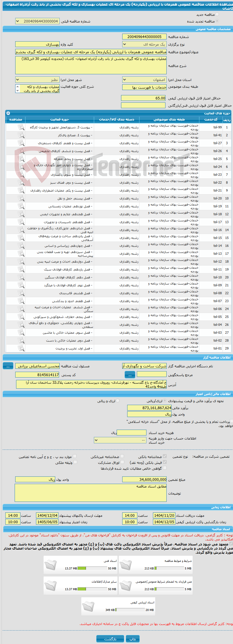Toggle the فیش بانکی (وجه نقد) checkbox
233x644 pixels.
coord(165,462)
